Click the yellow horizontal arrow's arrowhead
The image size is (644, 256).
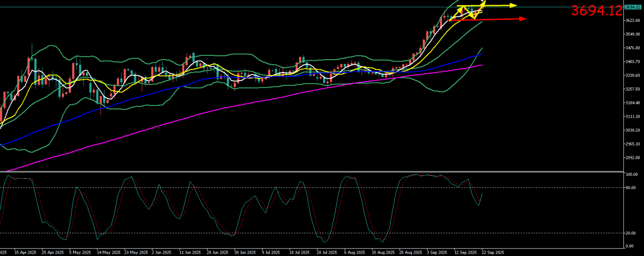pyautogui.click(x=513, y=5)
